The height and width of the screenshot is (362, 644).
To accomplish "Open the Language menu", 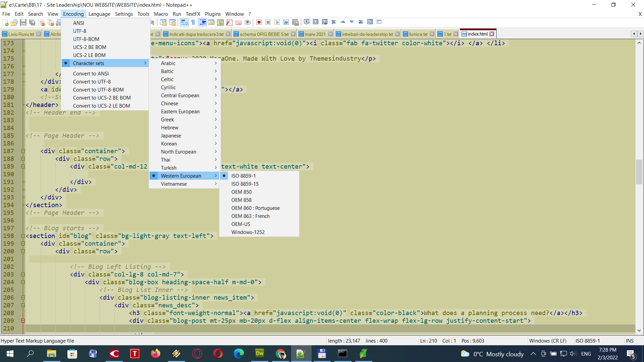I will (x=99, y=14).
